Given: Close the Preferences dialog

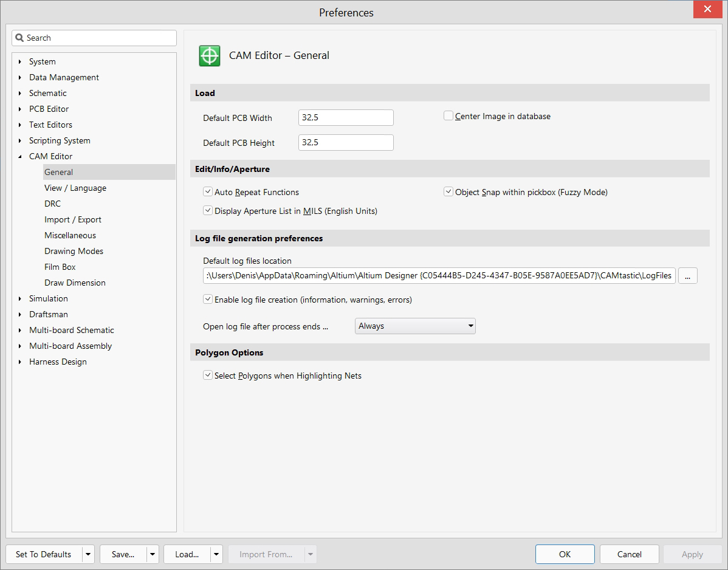Looking at the screenshot, I should coord(707,9).
